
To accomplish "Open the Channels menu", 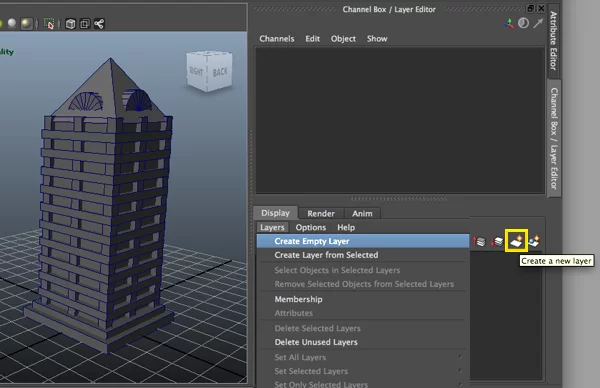I will click(x=277, y=39).
